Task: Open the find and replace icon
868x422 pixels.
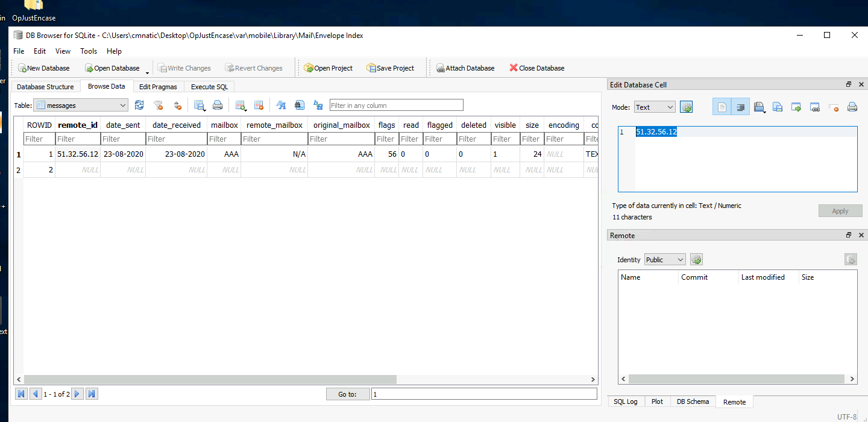Action: pyautogui.click(x=318, y=105)
